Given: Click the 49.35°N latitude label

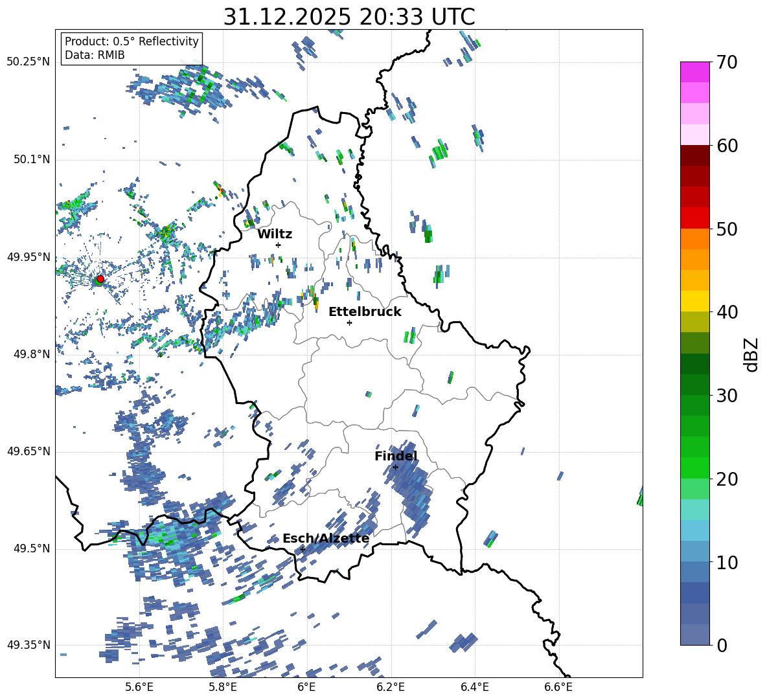Looking at the screenshot, I should click(28, 645).
